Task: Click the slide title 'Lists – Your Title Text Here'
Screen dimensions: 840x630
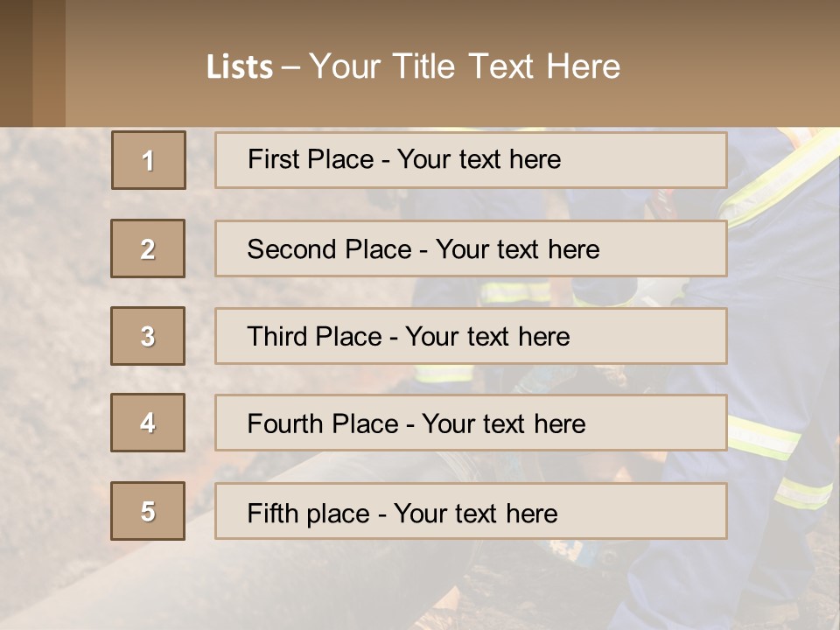Action: (413, 66)
